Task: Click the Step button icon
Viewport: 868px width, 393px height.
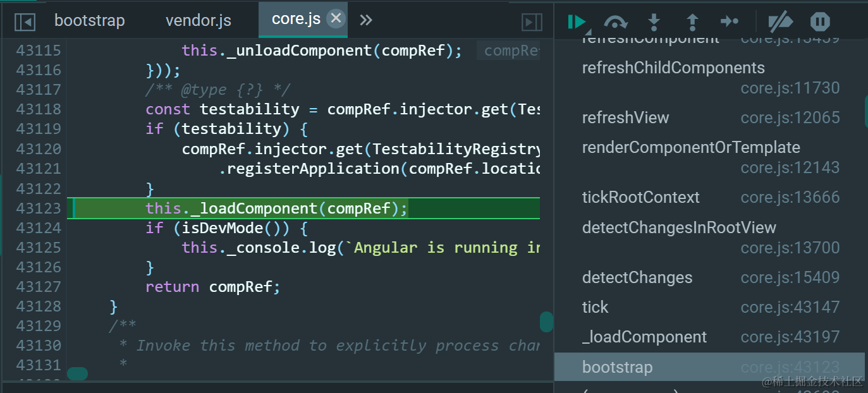Action: pos(730,22)
